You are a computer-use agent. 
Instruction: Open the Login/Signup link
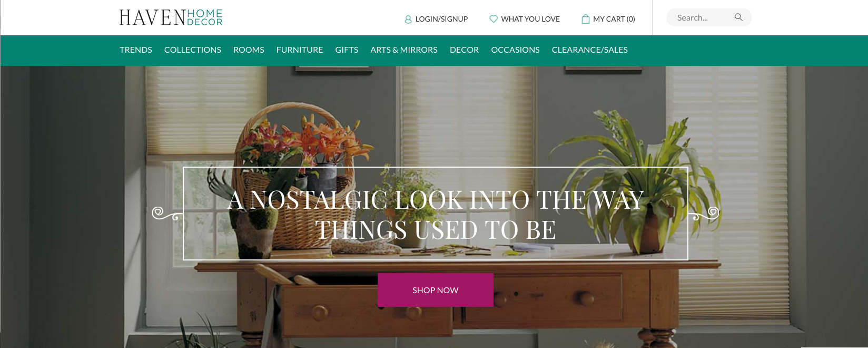441,19
